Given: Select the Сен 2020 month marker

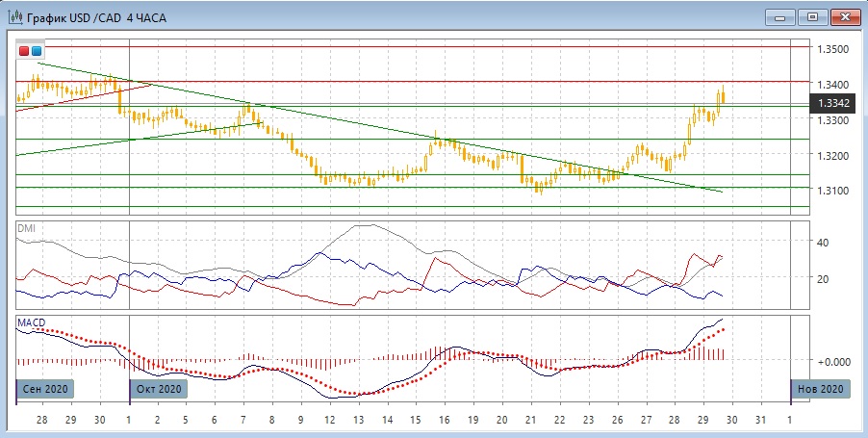Looking at the screenshot, I should point(44,389).
